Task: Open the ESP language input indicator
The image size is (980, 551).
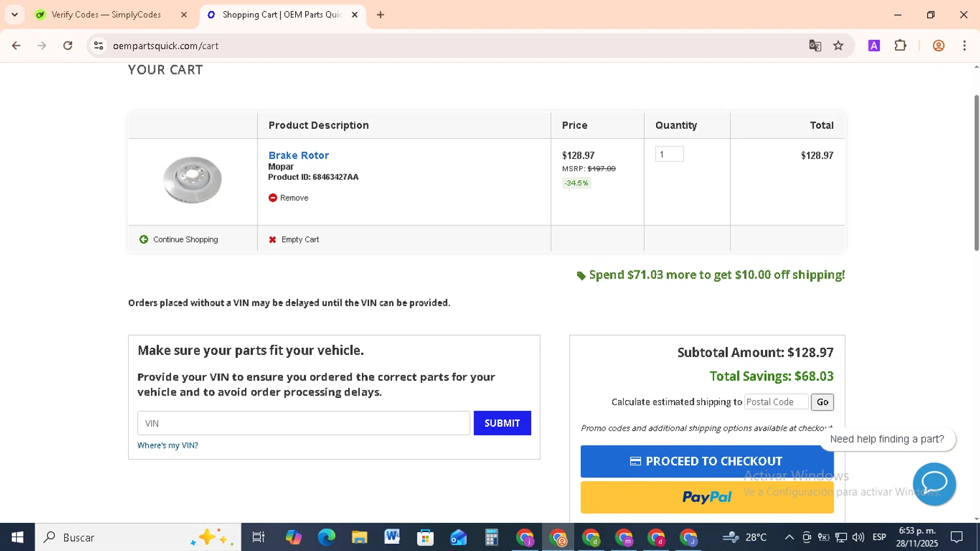Action: [x=879, y=537]
